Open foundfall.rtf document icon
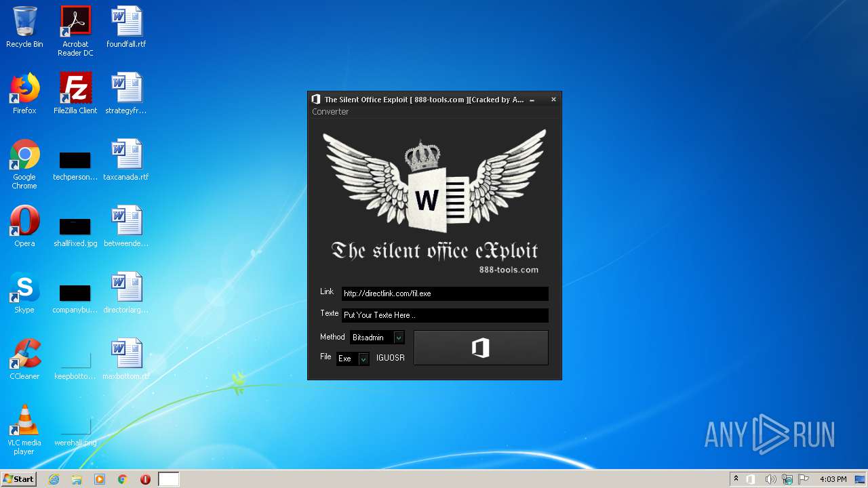 [126, 27]
